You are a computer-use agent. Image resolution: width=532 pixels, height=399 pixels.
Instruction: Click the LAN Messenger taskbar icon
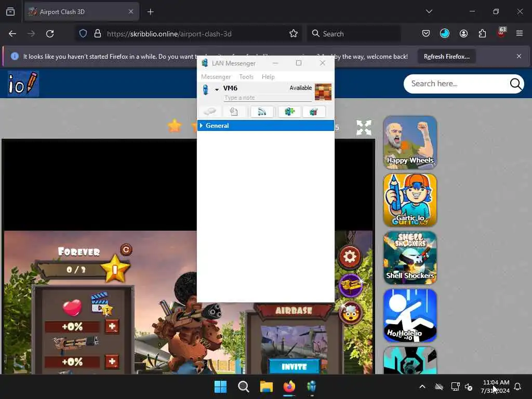point(312,387)
